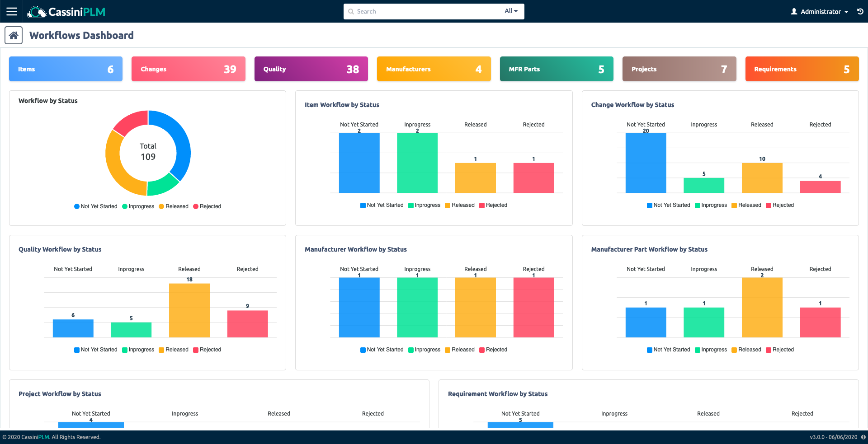Click the Administrator user avatar icon
868x444 pixels.
click(794, 12)
